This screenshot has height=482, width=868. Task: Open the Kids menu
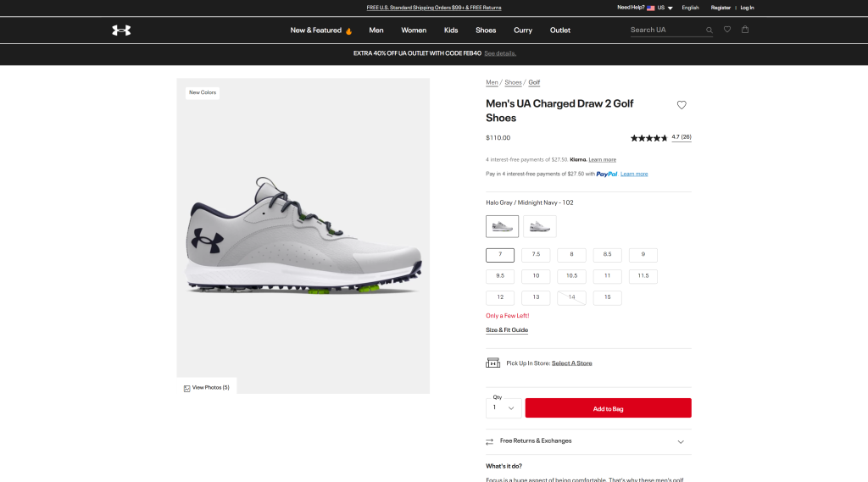click(451, 30)
